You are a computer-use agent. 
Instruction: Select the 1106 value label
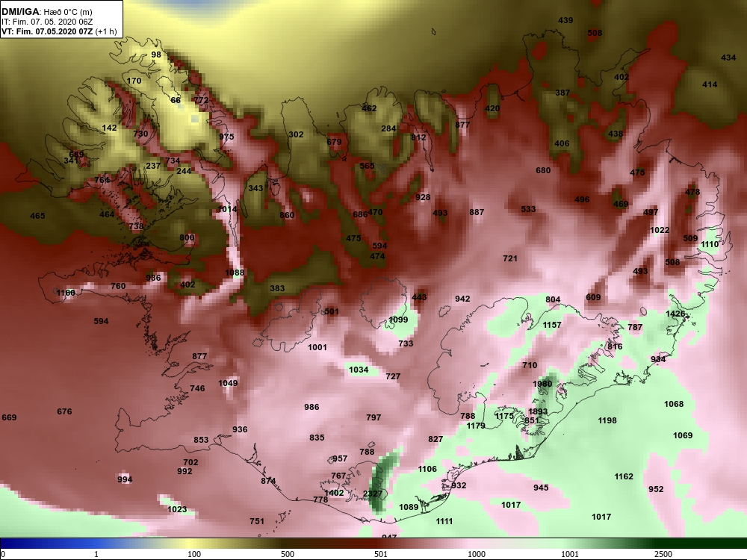tap(427, 469)
